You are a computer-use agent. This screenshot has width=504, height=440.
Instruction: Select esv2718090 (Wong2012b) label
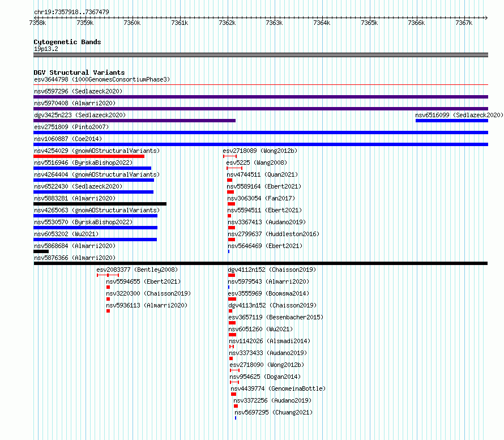click(x=267, y=365)
